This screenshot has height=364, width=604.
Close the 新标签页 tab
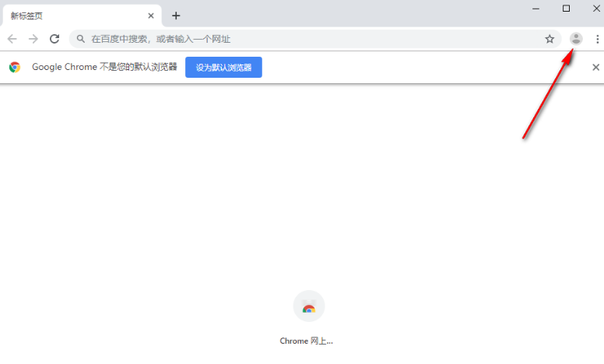[x=151, y=16]
